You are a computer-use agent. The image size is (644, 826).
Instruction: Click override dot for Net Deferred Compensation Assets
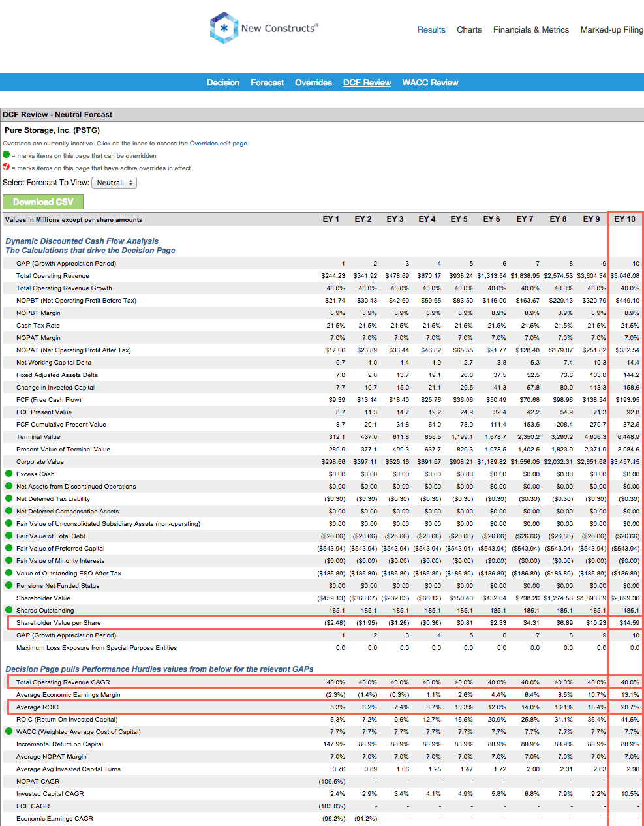[x=9, y=511]
